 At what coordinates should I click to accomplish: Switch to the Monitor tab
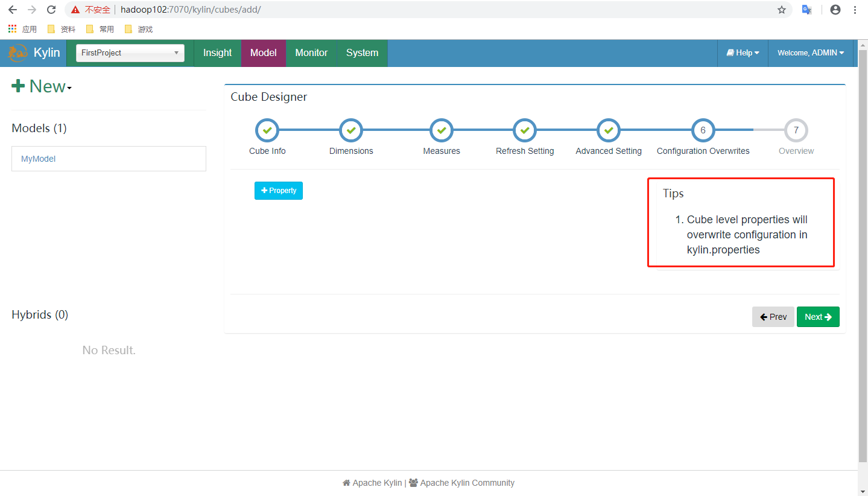311,53
